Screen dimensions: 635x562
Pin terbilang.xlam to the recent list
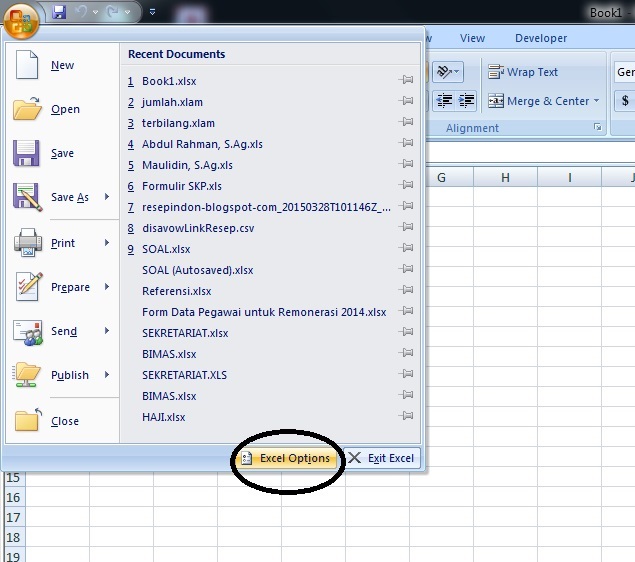click(x=406, y=122)
